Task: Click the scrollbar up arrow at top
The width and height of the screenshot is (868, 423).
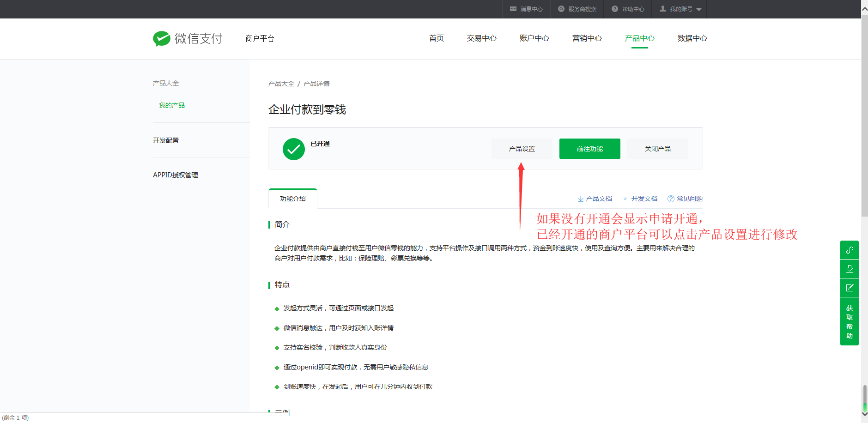Action: click(864, 9)
